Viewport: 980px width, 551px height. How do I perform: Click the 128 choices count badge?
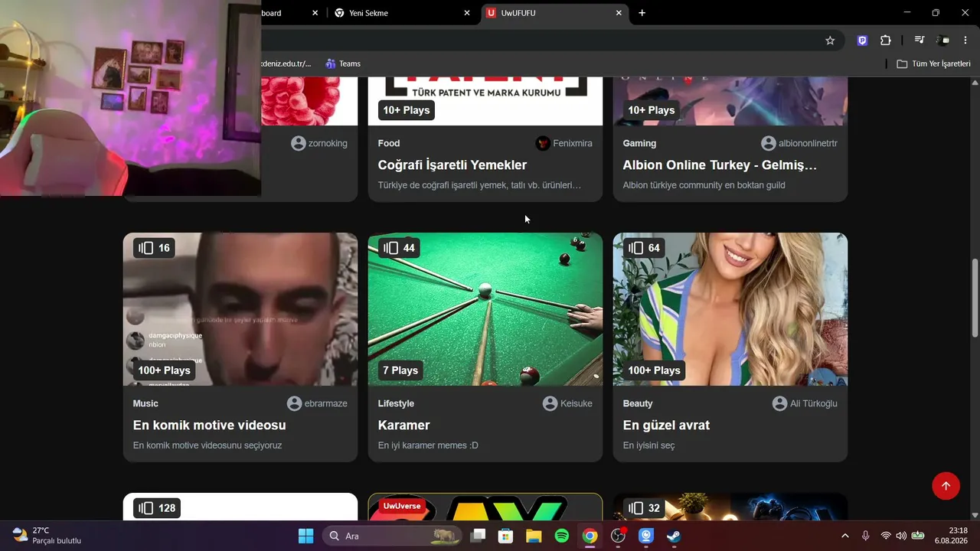(157, 508)
